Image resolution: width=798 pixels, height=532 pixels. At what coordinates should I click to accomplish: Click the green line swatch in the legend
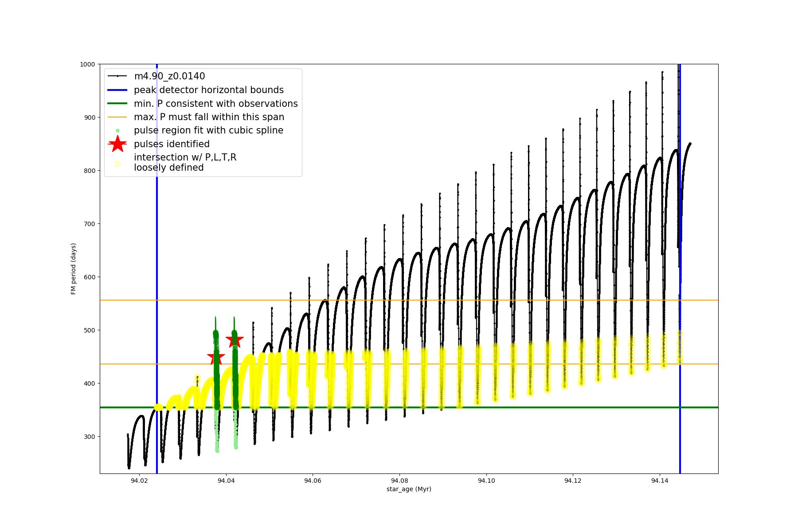point(117,104)
